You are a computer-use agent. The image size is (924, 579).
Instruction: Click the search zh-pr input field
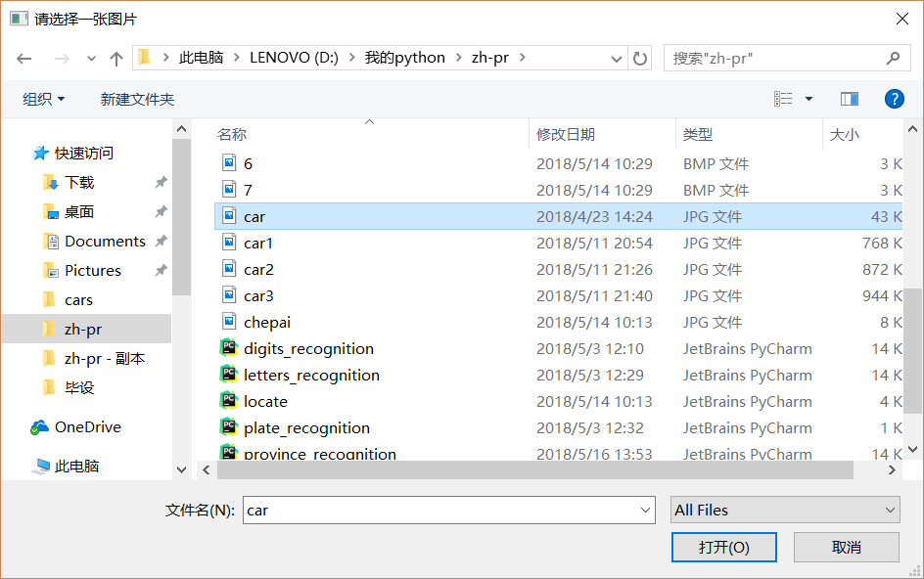tap(775, 58)
